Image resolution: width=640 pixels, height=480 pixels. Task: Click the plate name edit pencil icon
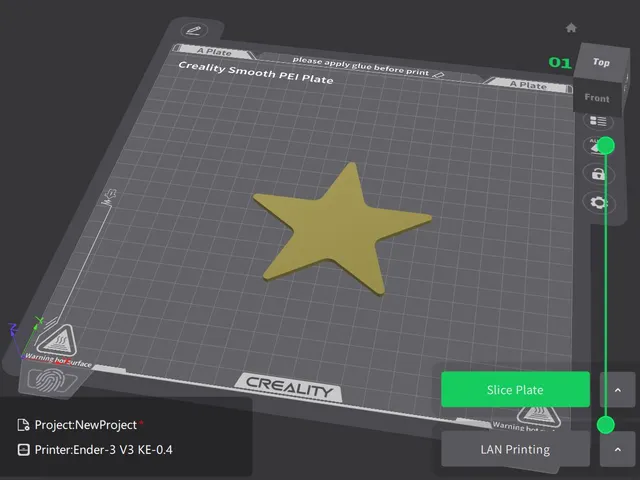coord(194,30)
